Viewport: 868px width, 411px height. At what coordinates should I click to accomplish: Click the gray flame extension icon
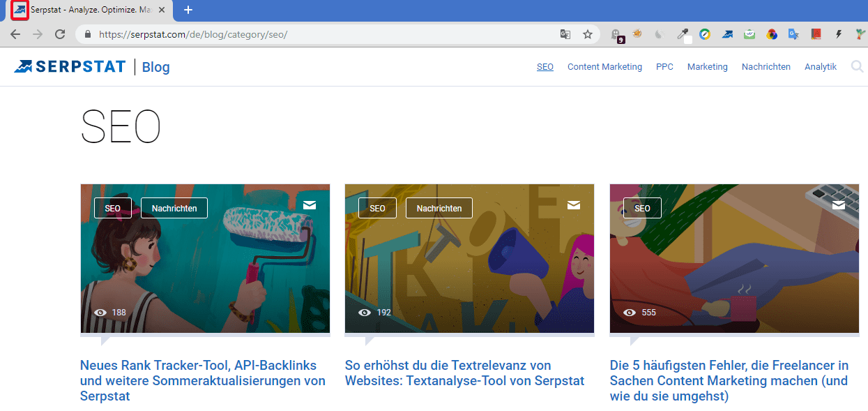(x=660, y=34)
